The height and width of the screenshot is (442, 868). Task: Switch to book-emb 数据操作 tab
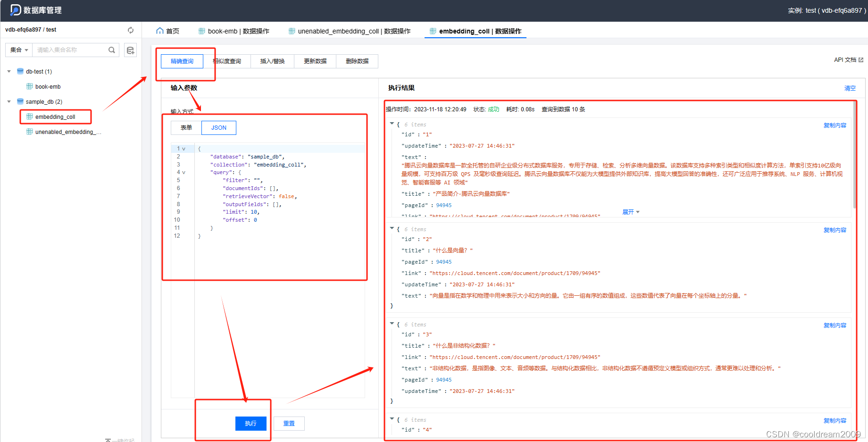pyautogui.click(x=234, y=31)
